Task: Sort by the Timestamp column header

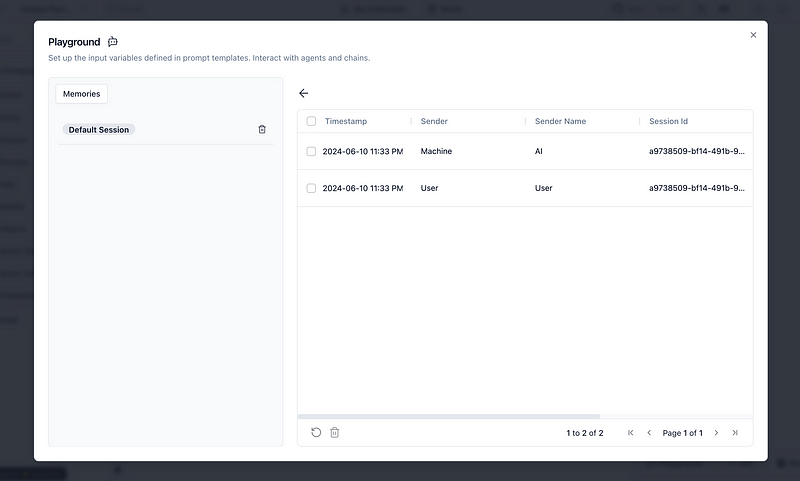Action: (346, 121)
